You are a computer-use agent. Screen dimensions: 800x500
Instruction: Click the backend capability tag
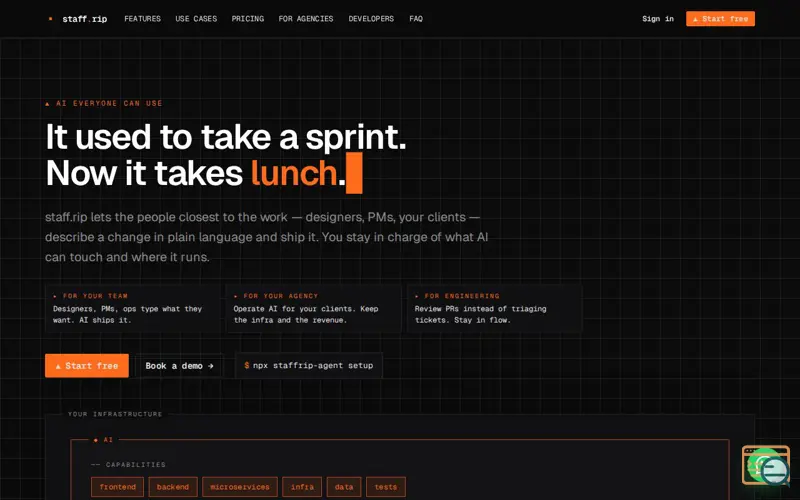pyautogui.click(x=173, y=487)
